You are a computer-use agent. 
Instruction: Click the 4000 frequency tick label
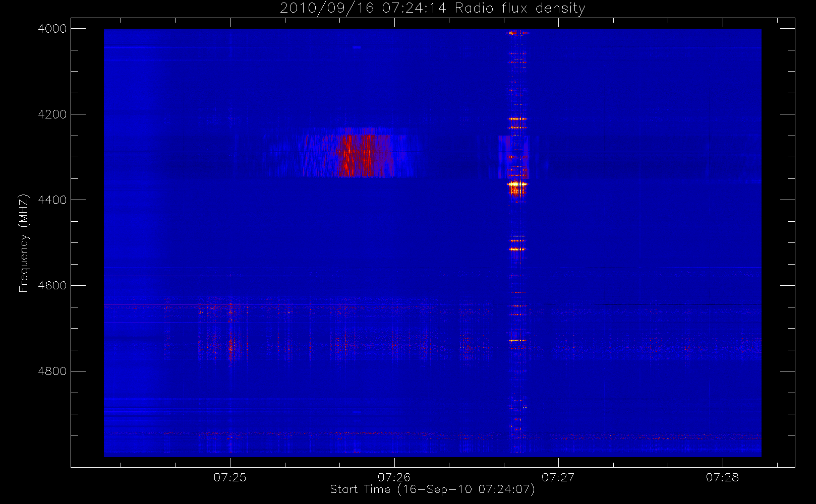(52, 29)
